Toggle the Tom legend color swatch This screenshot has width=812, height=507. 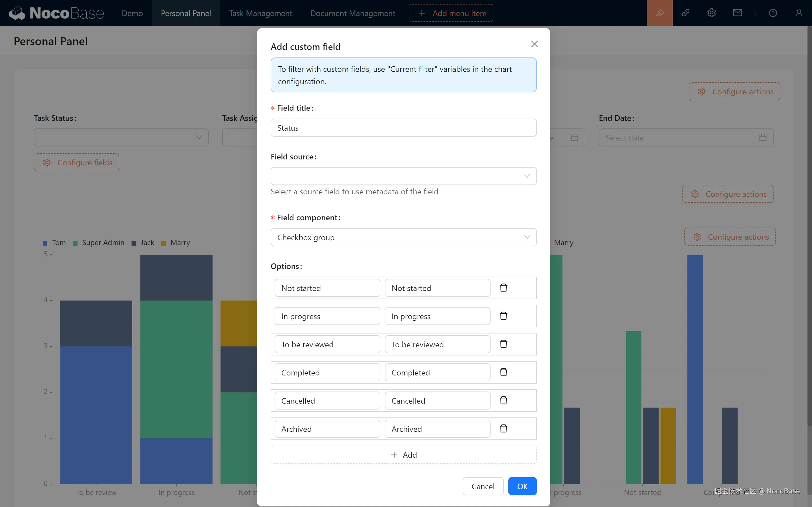(45, 243)
